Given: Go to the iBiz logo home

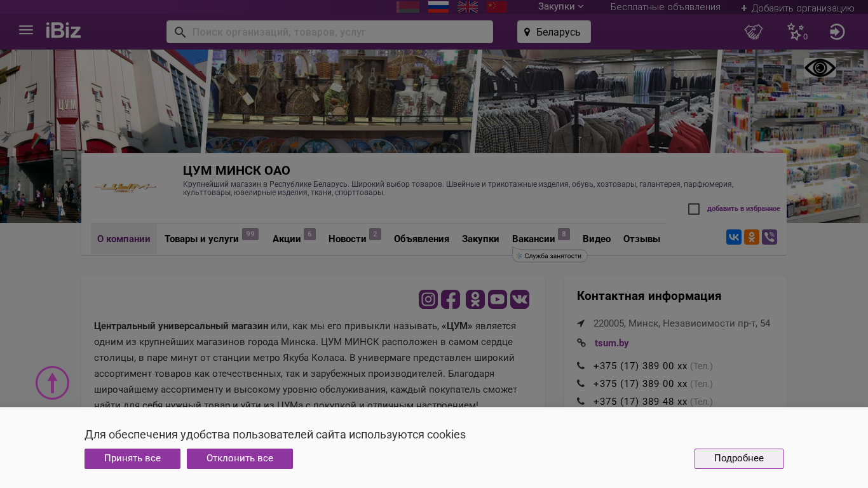Looking at the screenshot, I should click(64, 30).
